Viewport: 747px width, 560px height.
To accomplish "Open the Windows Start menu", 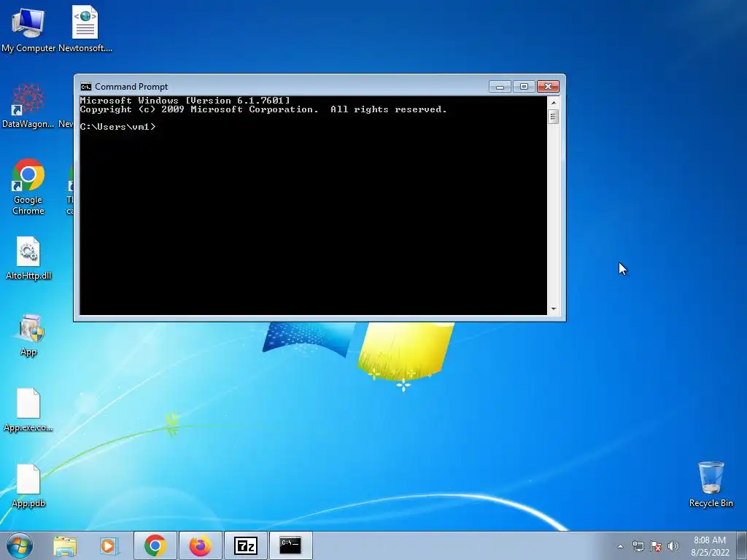I will (20, 545).
